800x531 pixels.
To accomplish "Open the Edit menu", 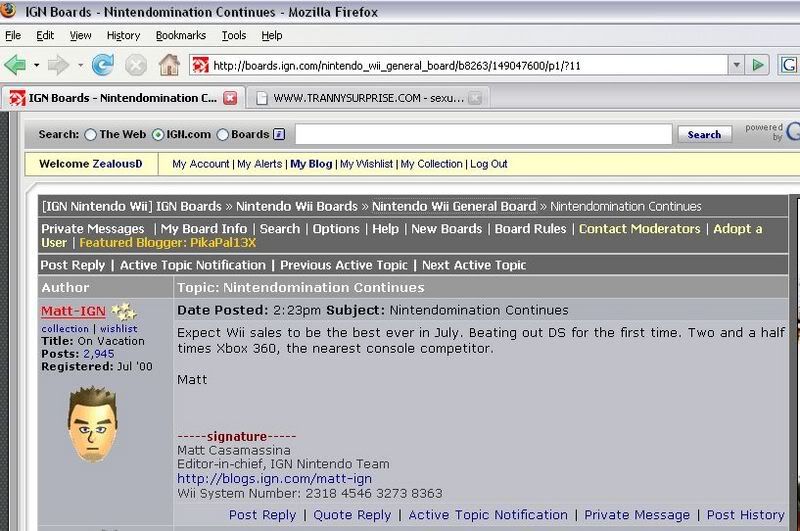I will tap(45, 35).
